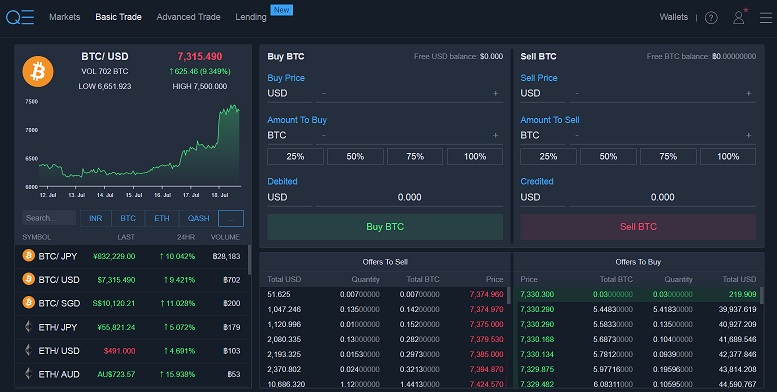Filter market list by ETH
Viewport: 777px width, 392px height.
(162, 218)
